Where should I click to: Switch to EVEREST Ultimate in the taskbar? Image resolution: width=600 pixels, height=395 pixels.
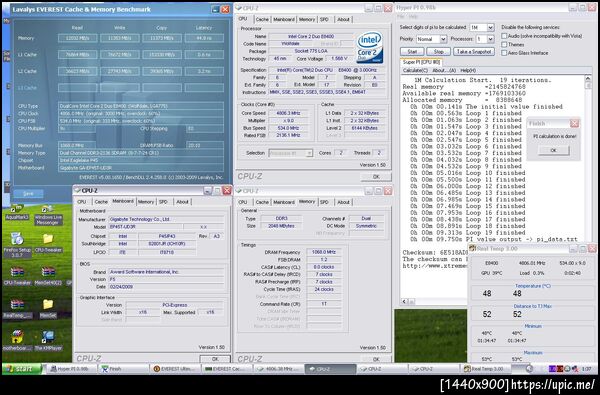175,369
